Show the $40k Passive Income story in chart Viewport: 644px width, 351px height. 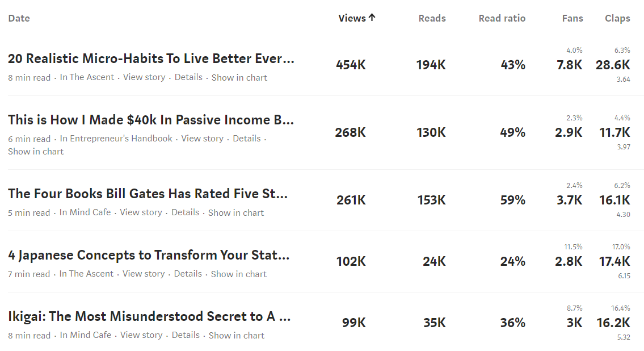(x=36, y=151)
